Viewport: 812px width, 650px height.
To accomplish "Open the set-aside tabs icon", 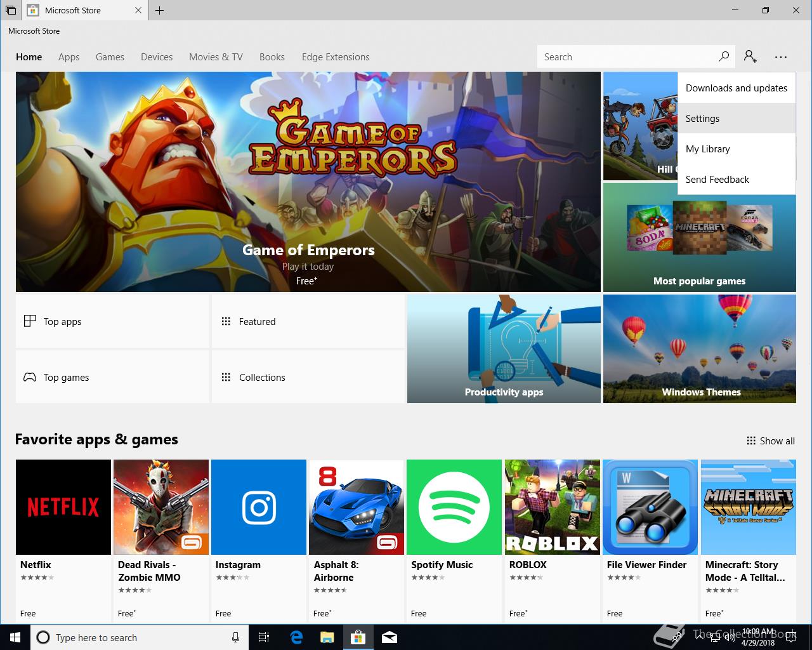I will tap(11, 10).
